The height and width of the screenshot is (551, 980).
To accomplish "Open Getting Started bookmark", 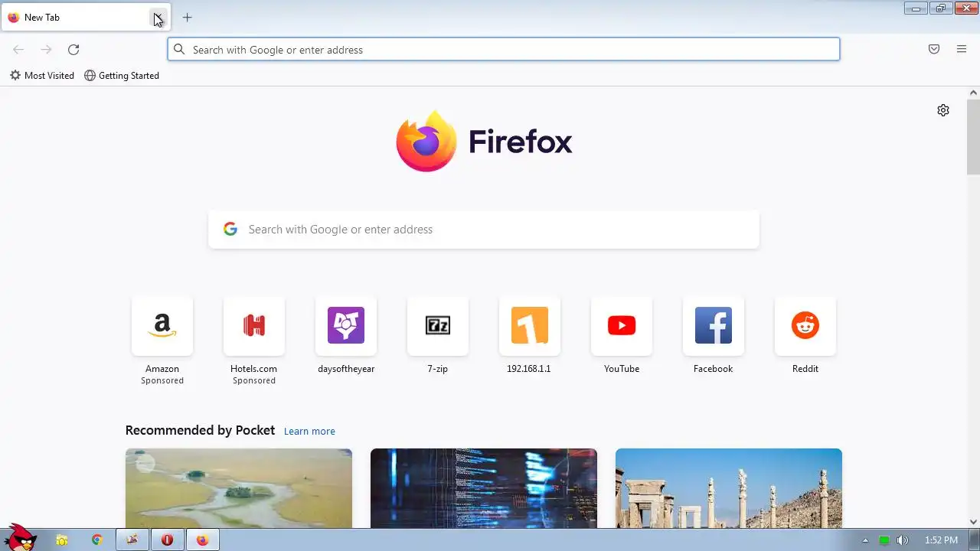I will pos(122,76).
